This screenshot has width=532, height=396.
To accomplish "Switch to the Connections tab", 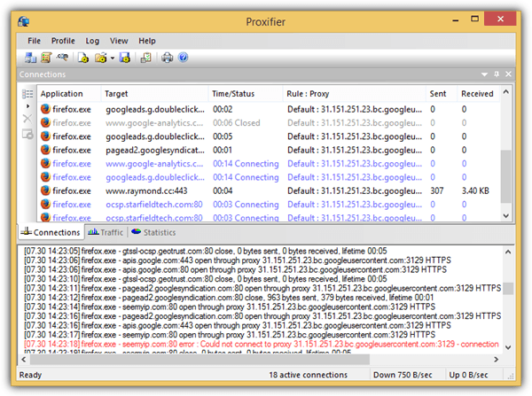I will coord(51,232).
